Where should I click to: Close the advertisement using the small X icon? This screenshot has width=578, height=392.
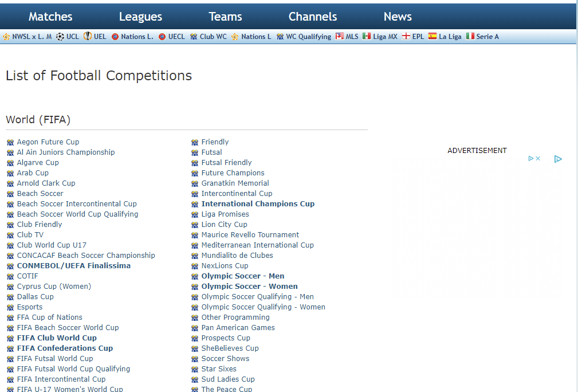(x=538, y=159)
